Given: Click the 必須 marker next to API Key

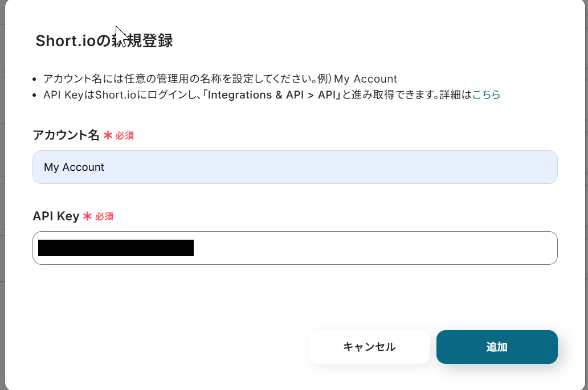Looking at the screenshot, I should point(104,217).
